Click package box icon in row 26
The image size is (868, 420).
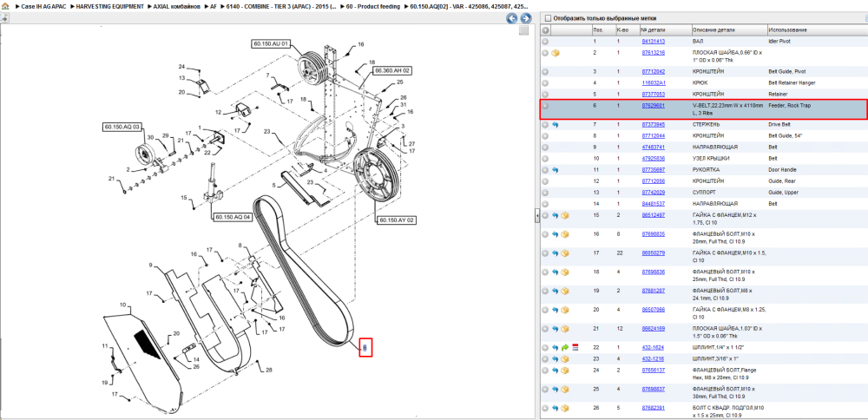click(x=565, y=408)
